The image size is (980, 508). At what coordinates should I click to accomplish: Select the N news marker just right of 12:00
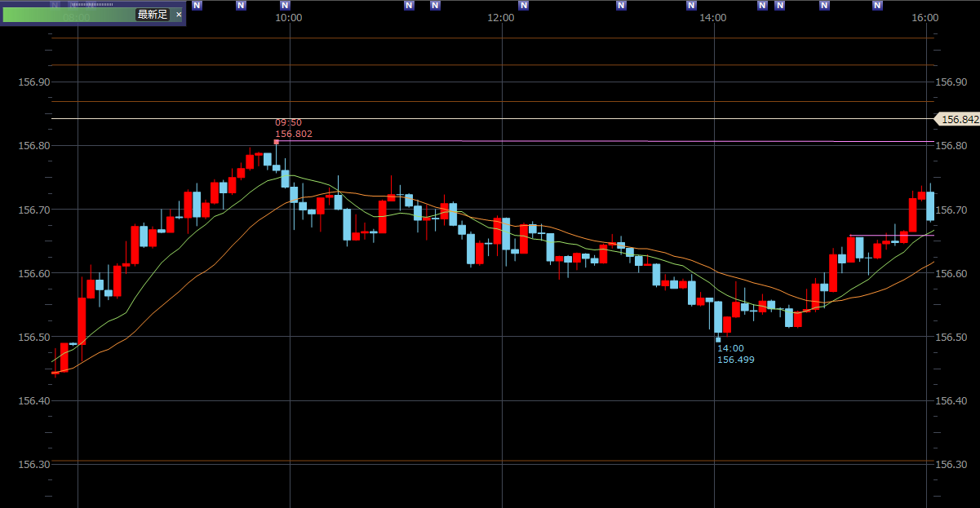coord(523,6)
